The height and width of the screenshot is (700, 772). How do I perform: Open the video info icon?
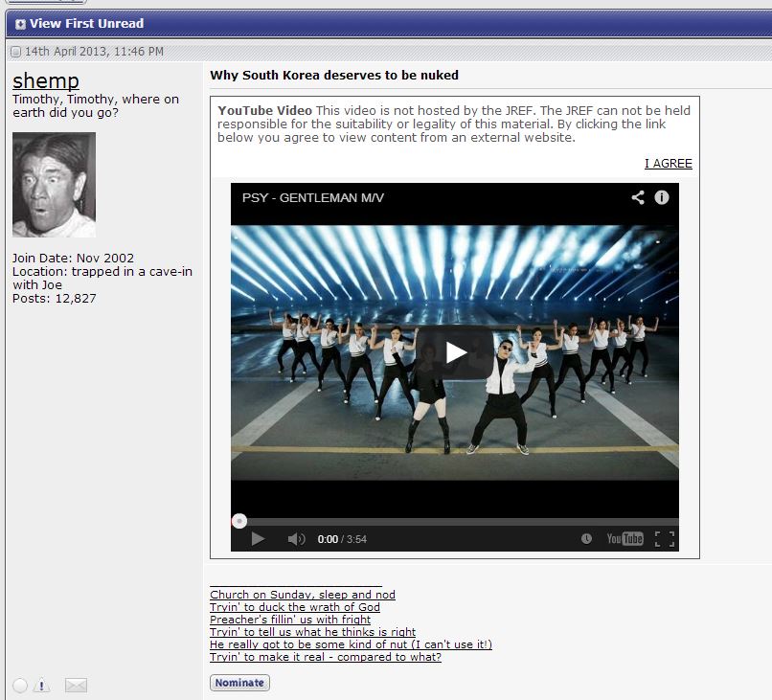[661, 197]
